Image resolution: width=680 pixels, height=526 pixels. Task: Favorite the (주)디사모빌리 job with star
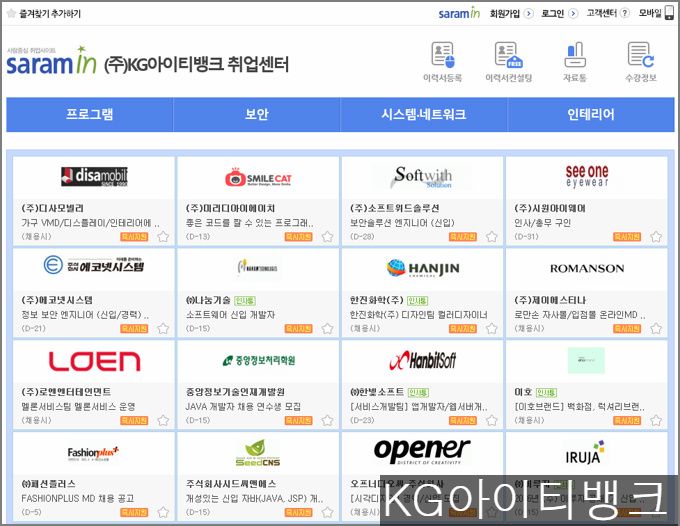[163, 237]
